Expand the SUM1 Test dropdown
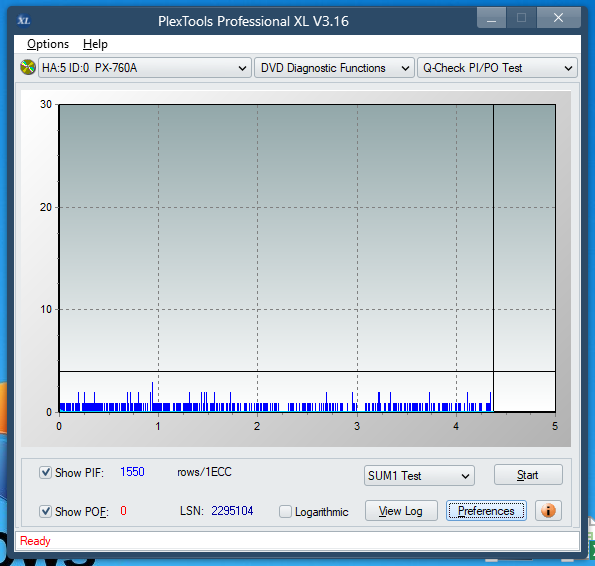 coord(419,476)
